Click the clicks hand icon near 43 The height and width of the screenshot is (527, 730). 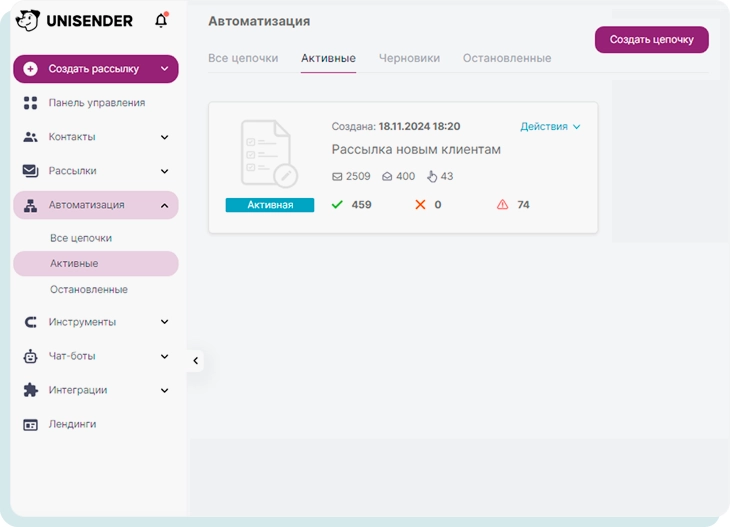pos(432,176)
